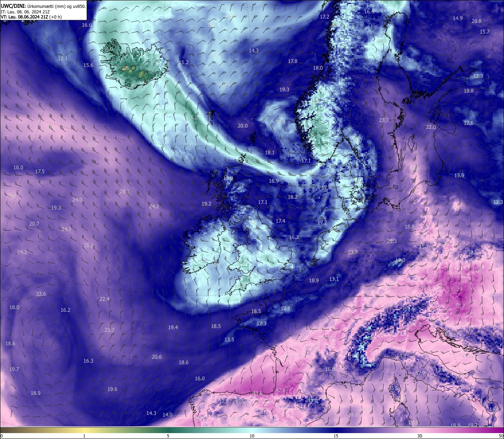Click the 16.9 value label

click(274, 181)
